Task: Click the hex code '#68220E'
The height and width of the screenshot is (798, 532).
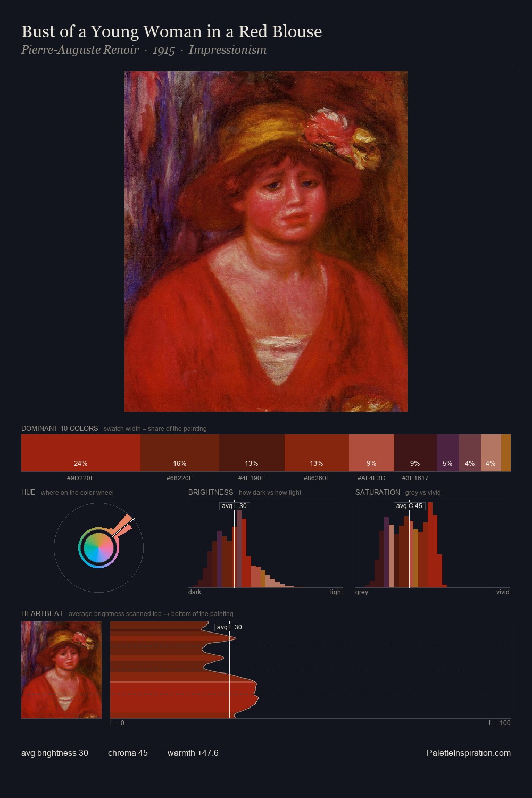Action: pos(180,478)
